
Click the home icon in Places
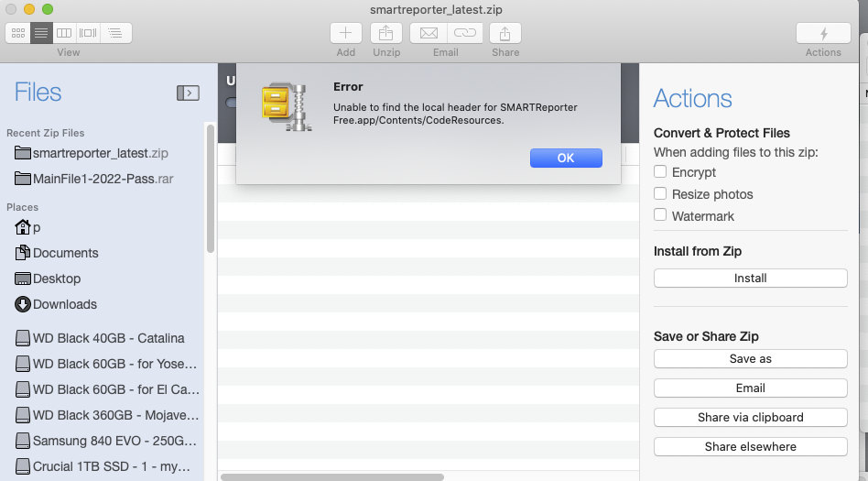23,227
